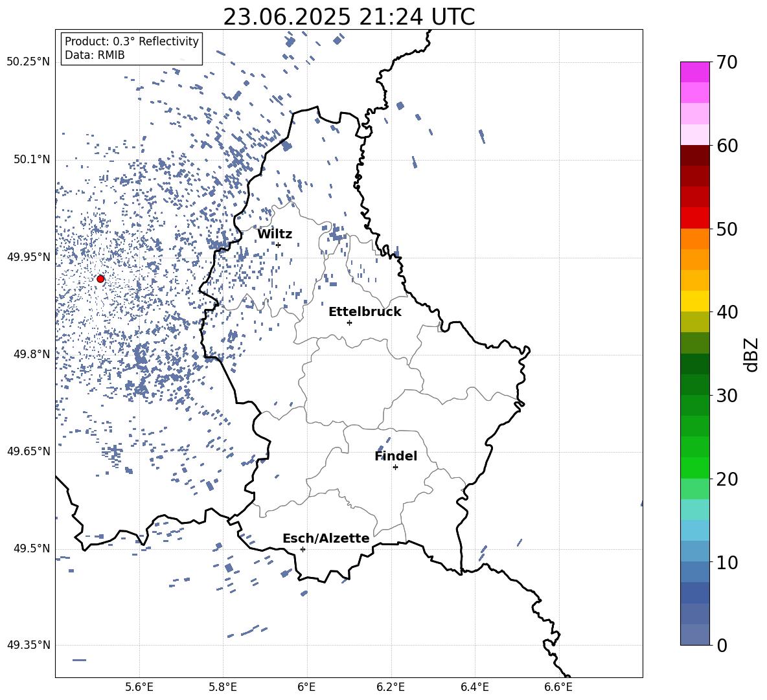Click the 49.65°N latitude label
The image size is (767, 700).
point(29,451)
